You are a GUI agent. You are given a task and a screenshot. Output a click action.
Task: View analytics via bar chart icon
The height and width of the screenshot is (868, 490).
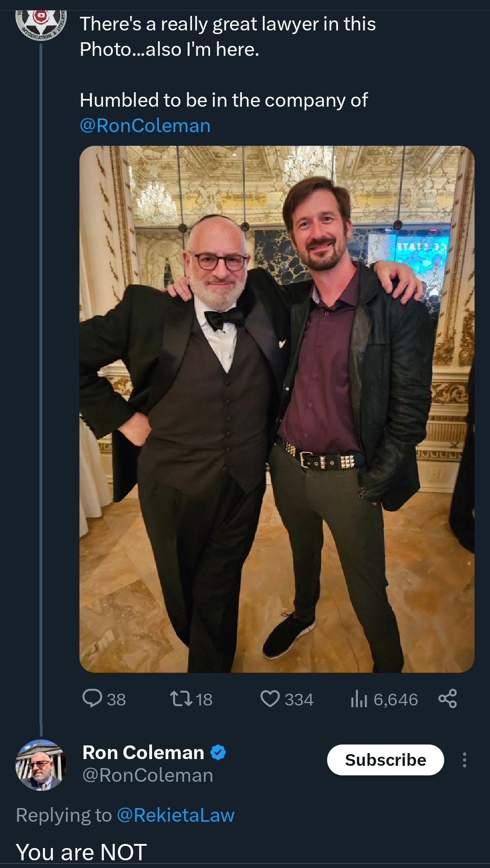[358, 699]
